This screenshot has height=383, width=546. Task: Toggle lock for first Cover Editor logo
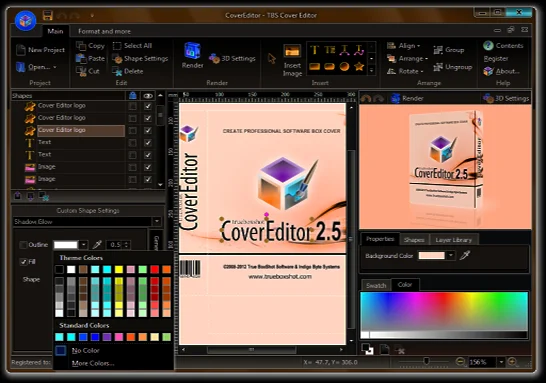pos(132,106)
